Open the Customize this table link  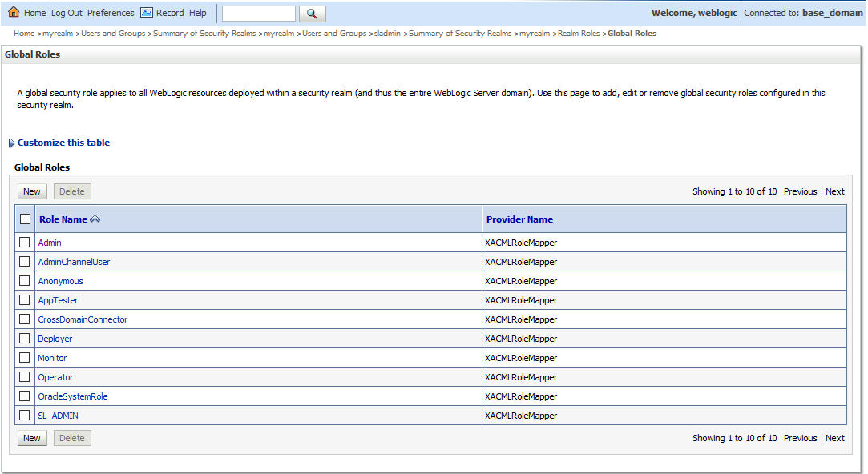click(x=63, y=143)
